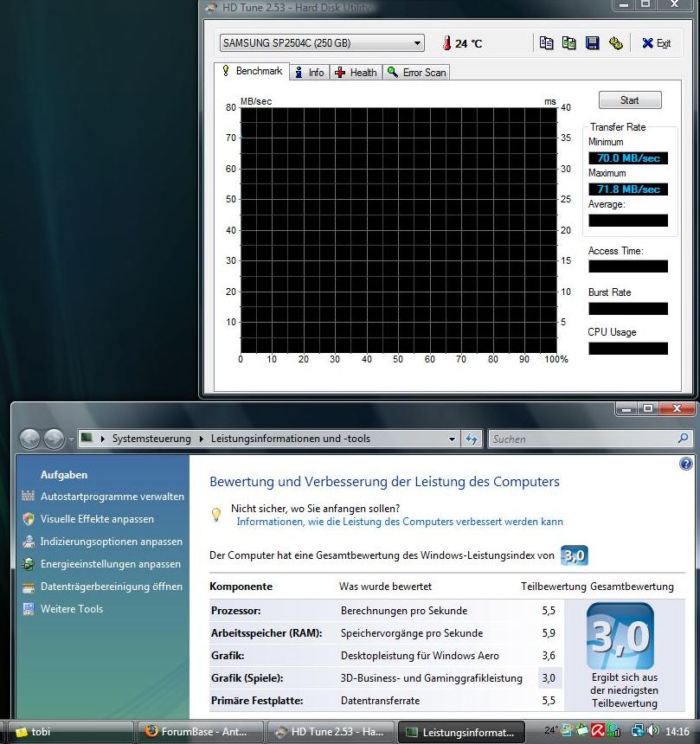
Task: Open Indizierungsoptionen anpassen
Action: point(111,542)
